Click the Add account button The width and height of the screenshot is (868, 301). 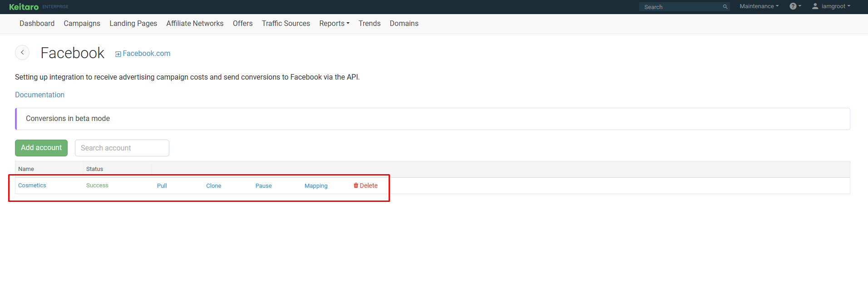[41, 148]
